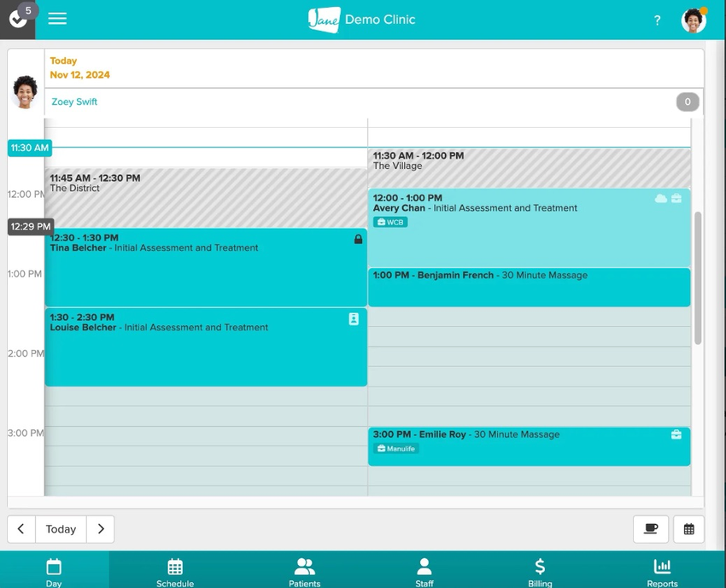Image resolution: width=726 pixels, height=588 pixels.
Task: Open the tasks checkmark icon with badge 5
Action: pyautogui.click(x=18, y=19)
